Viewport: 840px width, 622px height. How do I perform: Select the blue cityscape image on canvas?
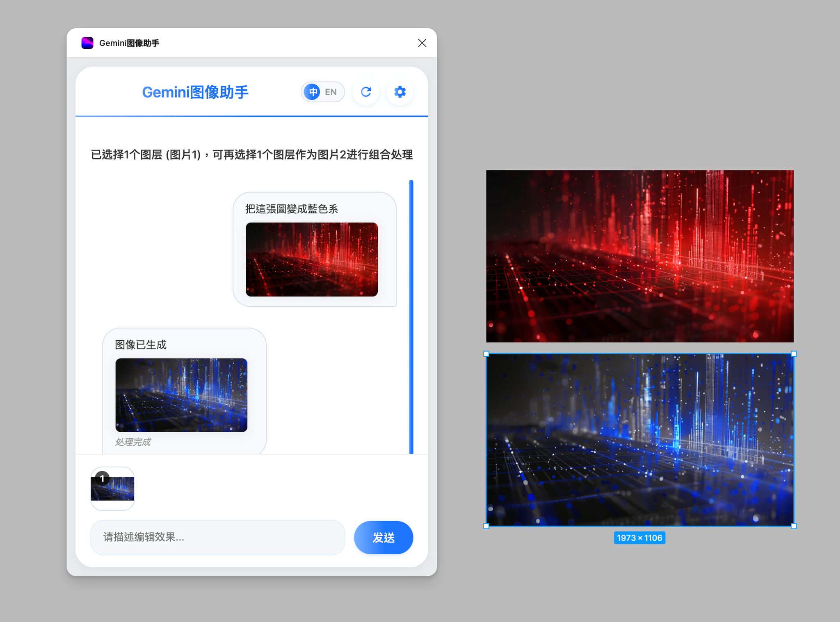coord(640,440)
